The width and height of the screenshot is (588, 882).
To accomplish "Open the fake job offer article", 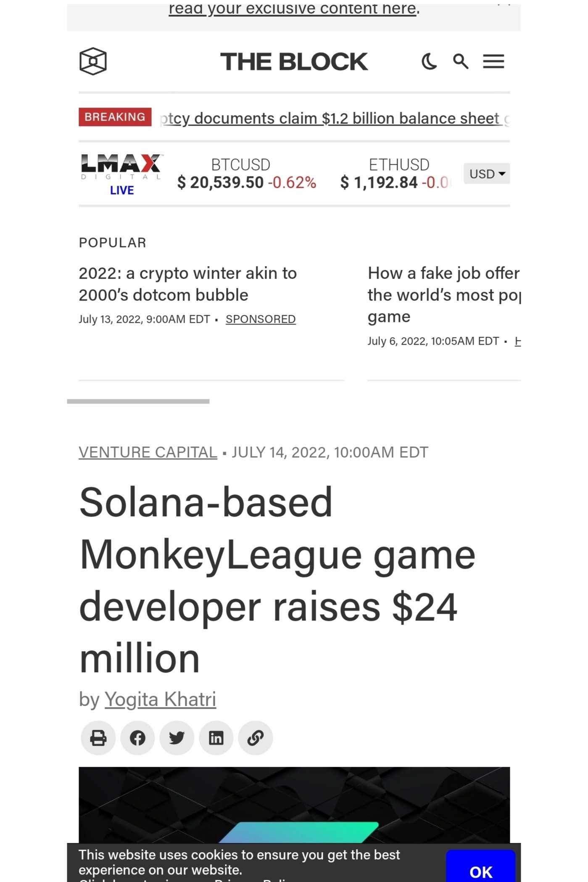I will pos(444,295).
